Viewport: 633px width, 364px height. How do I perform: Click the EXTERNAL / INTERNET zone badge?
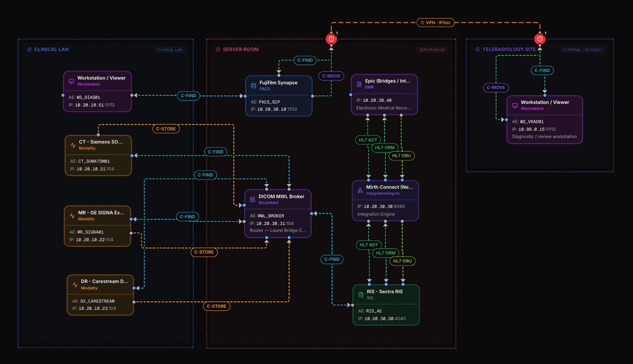pos(583,50)
